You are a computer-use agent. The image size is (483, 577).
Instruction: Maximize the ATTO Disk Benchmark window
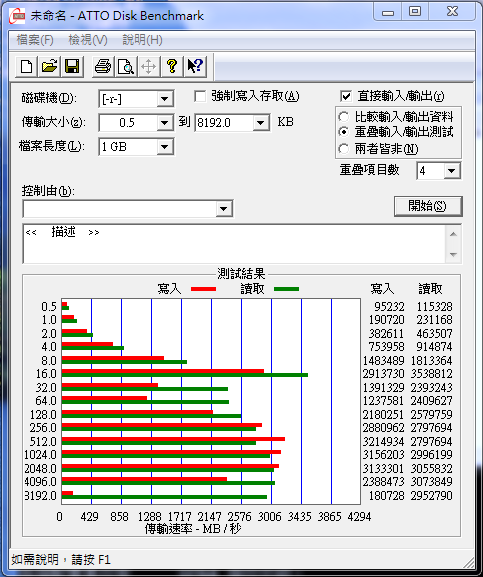tap(415, 12)
